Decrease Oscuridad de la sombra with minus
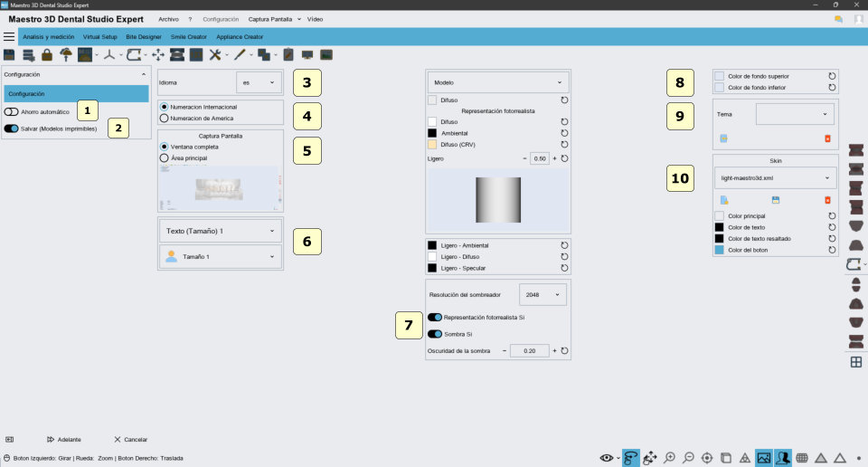 pos(505,350)
